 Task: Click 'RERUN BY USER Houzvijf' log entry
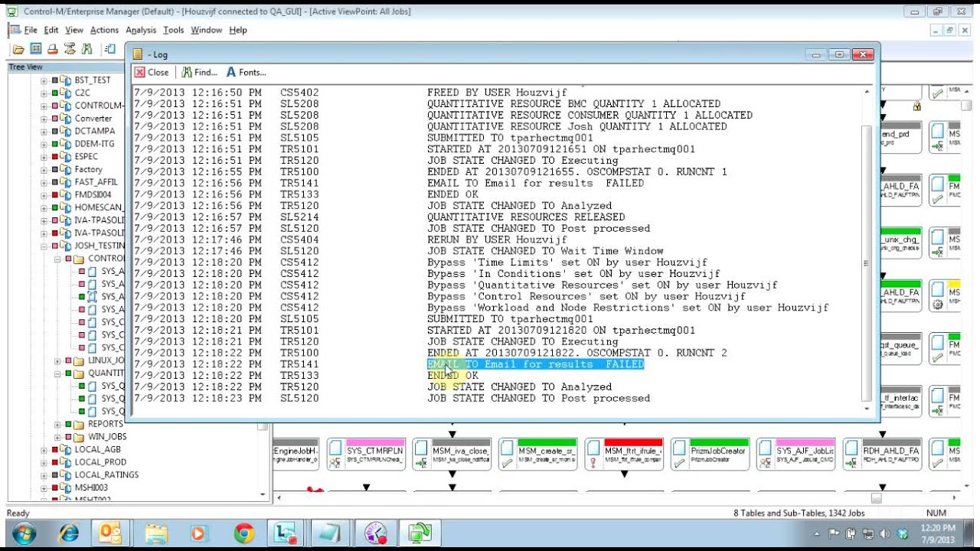pyautogui.click(x=497, y=240)
